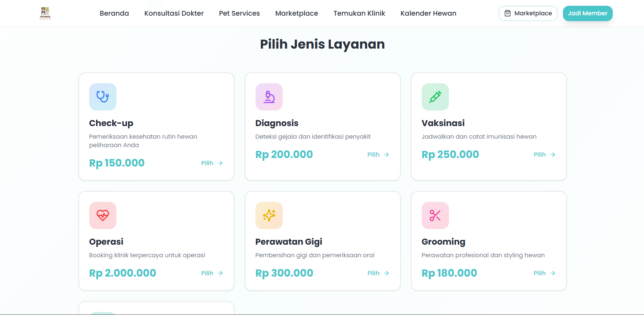Click the VetMate logo icon

45,13
